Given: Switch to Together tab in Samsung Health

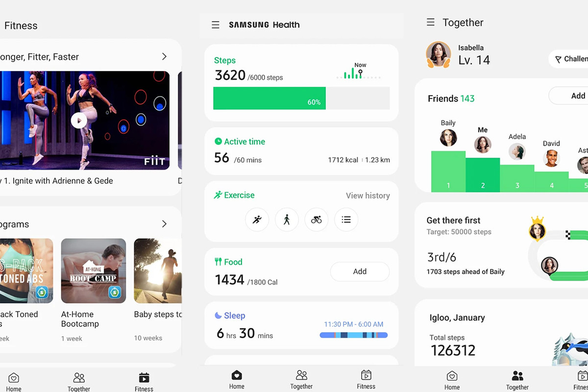Looking at the screenshot, I should [x=301, y=379].
